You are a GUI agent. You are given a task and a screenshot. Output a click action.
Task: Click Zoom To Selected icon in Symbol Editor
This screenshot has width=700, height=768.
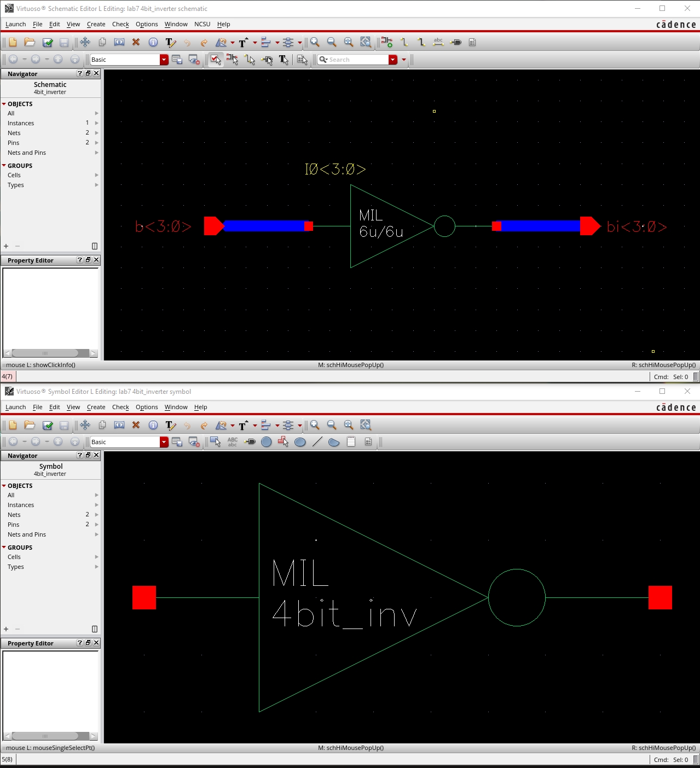point(366,425)
